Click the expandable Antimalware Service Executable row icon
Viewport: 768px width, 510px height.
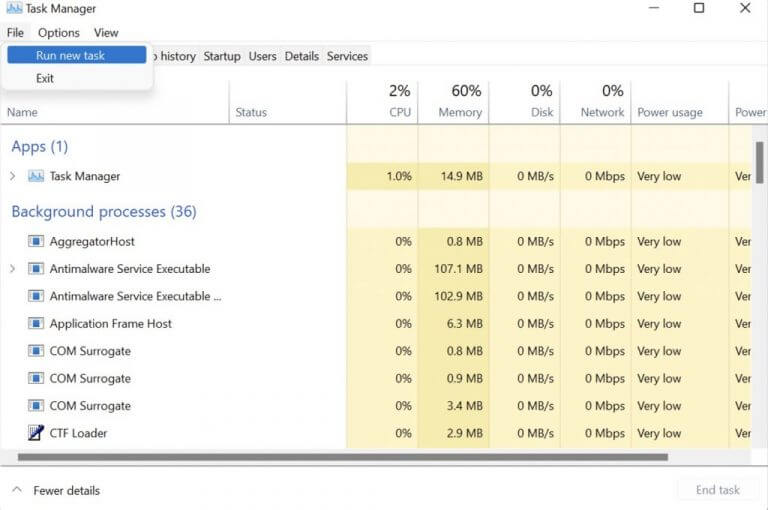[x=36, y=268]
